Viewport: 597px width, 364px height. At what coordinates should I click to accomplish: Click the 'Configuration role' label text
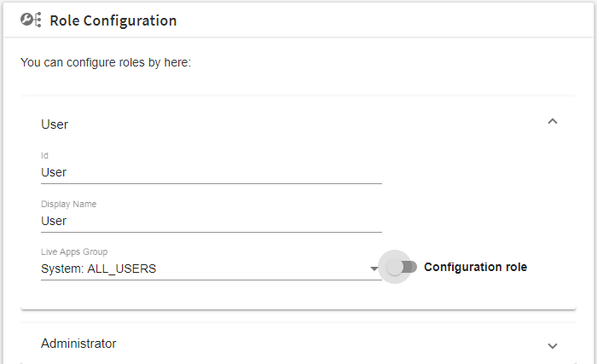click(476, 267)
